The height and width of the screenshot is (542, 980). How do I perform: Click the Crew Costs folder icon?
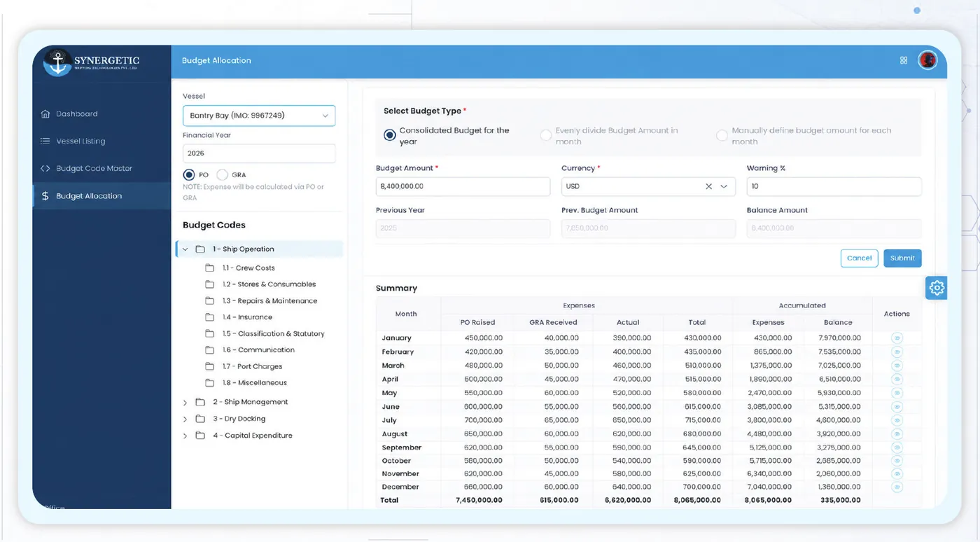209,268
